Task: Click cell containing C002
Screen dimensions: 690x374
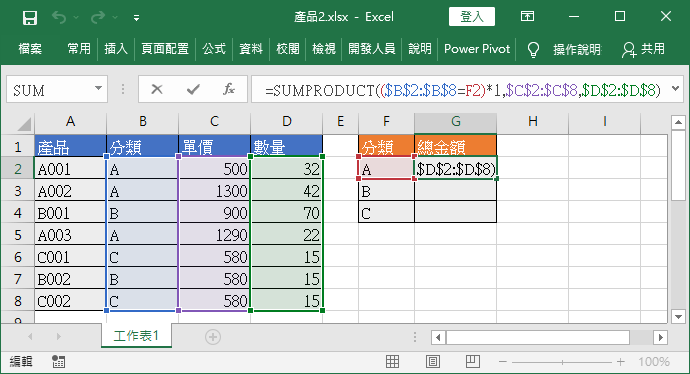Action: click(70, 301)
